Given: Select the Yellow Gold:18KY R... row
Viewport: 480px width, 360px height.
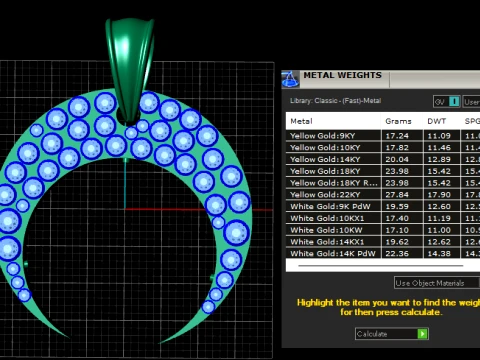Looking at the screenshot, I should [x=383, y=183].
